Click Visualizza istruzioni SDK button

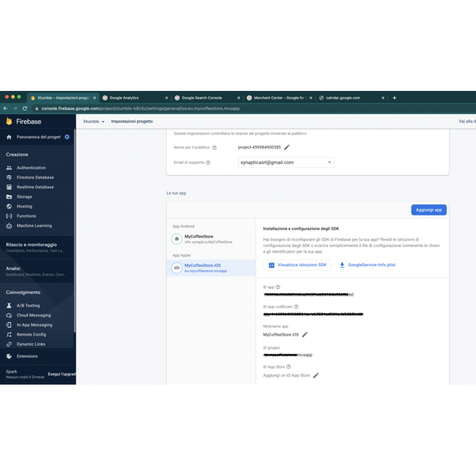(x=297, y=265)
